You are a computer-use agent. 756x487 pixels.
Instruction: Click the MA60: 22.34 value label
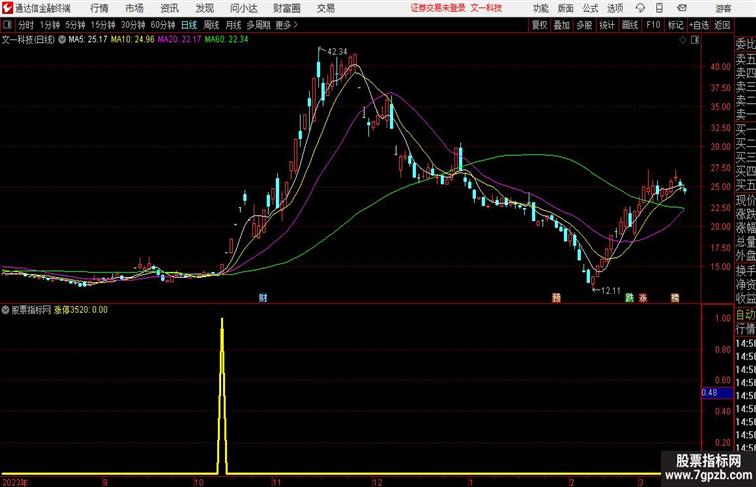227,40
